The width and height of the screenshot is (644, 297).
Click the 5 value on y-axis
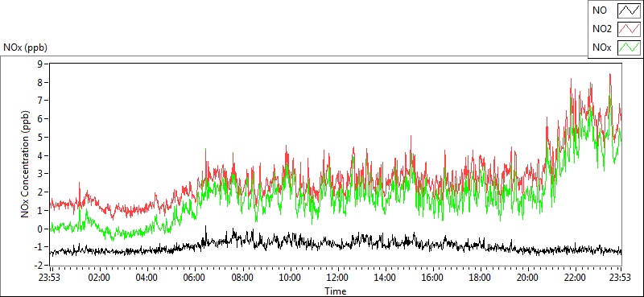pyautogui.click(x=39, y=137)
